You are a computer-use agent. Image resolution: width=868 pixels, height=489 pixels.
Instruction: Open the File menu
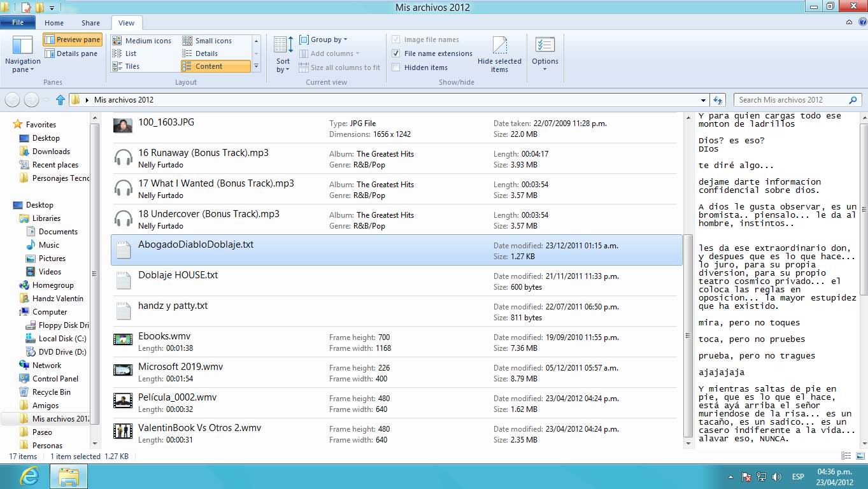coord(18,22)
